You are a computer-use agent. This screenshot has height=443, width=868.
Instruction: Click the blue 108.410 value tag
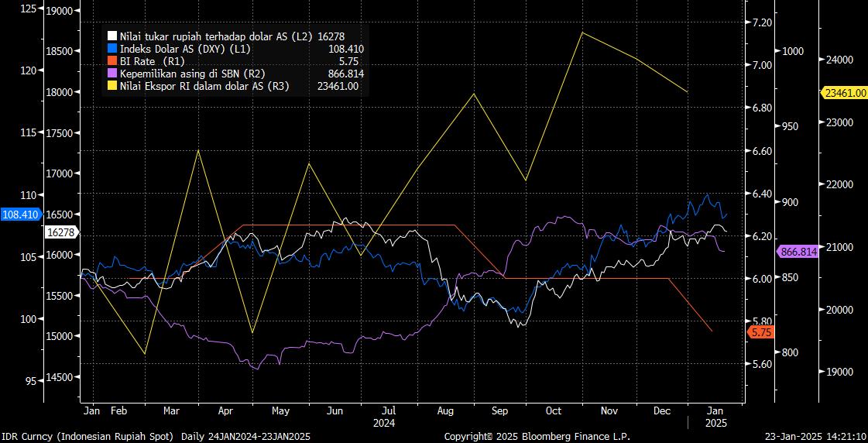pos(20,215)
